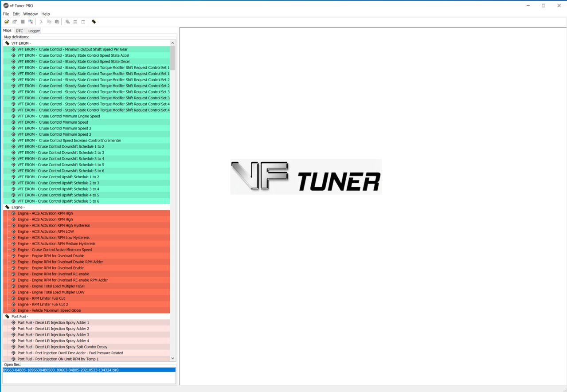Image resolution: width=567 pixels, height=392 pixels.
Task: Click the map icon of Port Injection ON Limit RPM by Temp 1
Action: (x=13, y=359)
